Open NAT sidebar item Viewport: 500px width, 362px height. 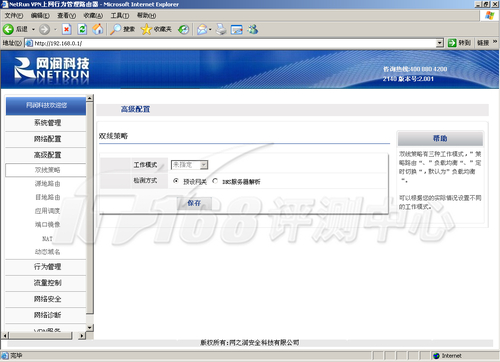47,239
